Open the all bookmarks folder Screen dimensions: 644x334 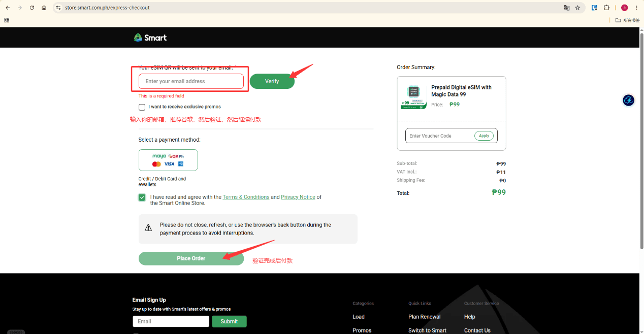tap(627, 20)
